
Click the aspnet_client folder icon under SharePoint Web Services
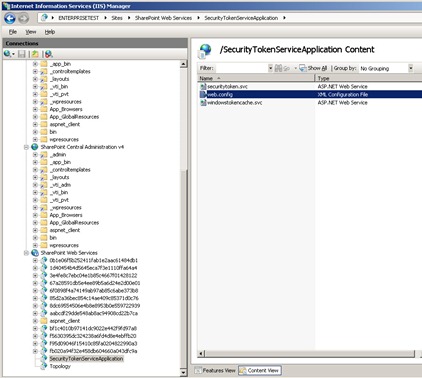44,321
